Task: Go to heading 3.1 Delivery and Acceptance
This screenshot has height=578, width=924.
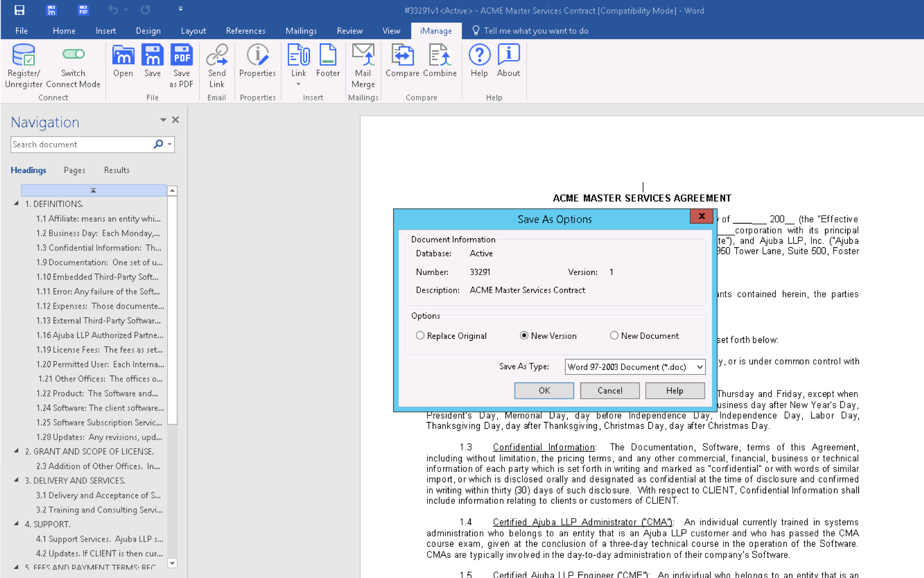Action: [x=98, y=495]
